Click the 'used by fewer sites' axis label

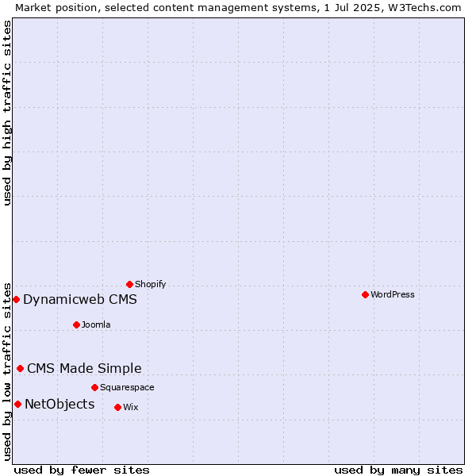(x=82, y=470)
